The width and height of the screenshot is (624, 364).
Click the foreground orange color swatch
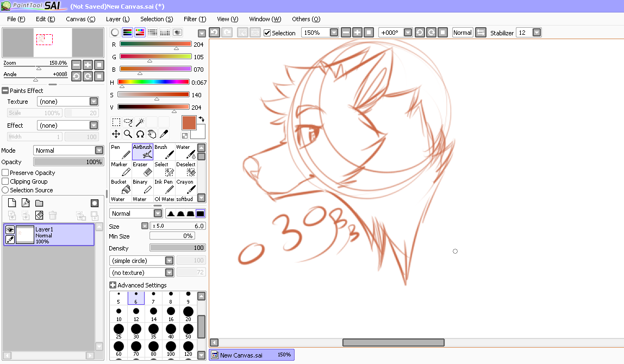(189, 123)
